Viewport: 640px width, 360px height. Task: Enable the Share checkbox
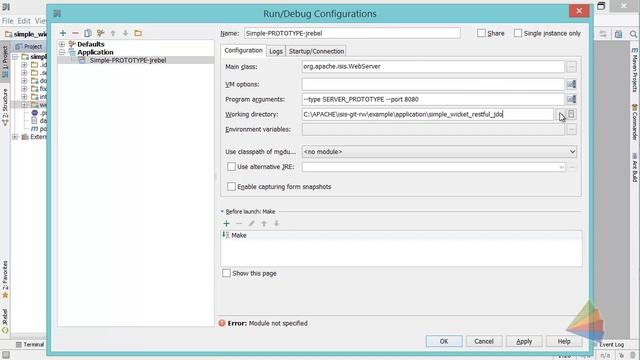(481, 33)
